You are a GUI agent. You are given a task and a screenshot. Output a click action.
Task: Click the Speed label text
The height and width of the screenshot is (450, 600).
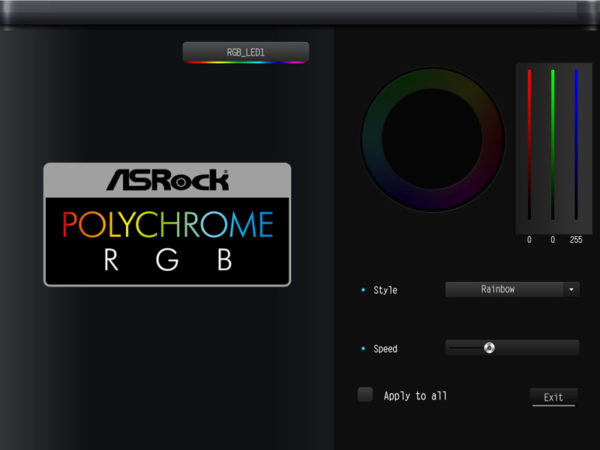[x=385, y=349]
